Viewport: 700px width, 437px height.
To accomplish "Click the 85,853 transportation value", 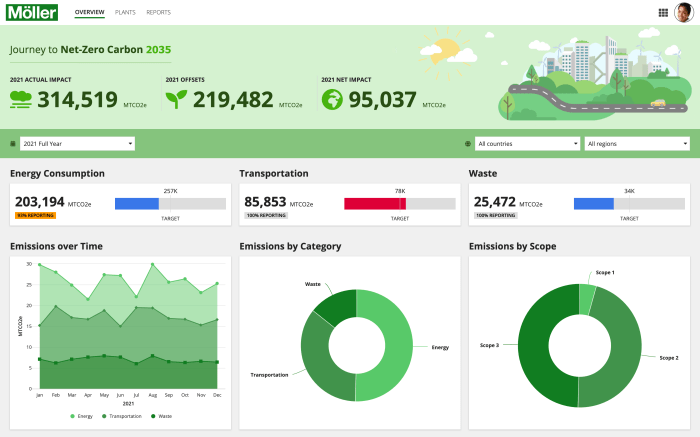I will (x=265, y=202).
